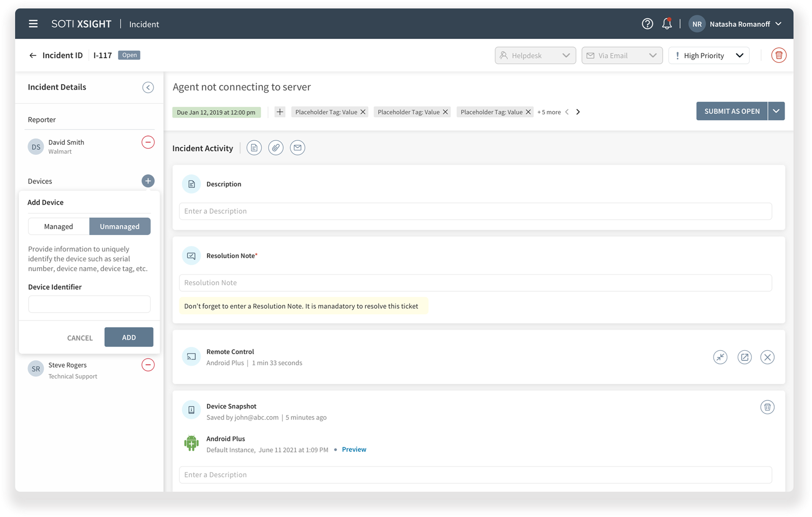Click the 'SOTI XSIGHT' logo text
This screenshot has width=812, height=517.
tap(81, 24)
